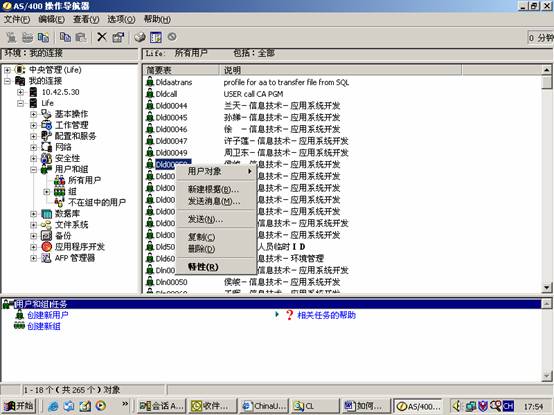Image resolution: width=554 pixels, height=415 pixels.
Task: Click the 网络 network icon in tree
Action: tap(46, 147)
